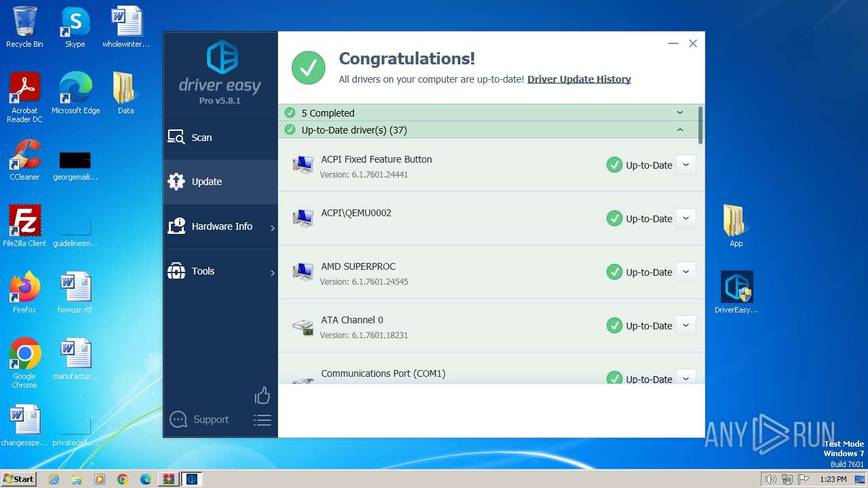Open Edge from taskbar
868x488 pixels.
tap(146, 479)
